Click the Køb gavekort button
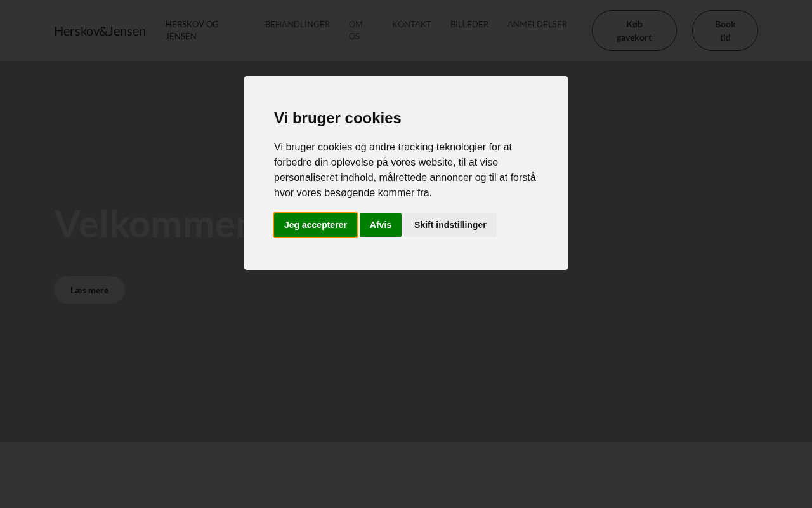 [x=634, y=30]
